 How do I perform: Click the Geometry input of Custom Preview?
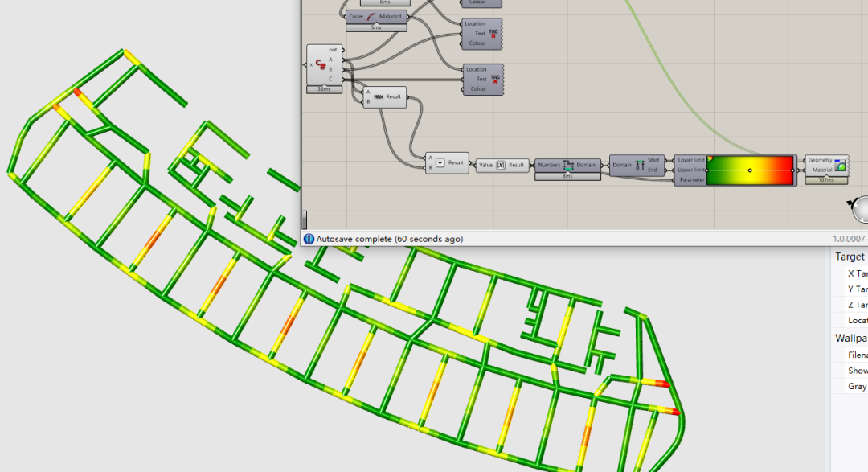[x=820, y=160]
